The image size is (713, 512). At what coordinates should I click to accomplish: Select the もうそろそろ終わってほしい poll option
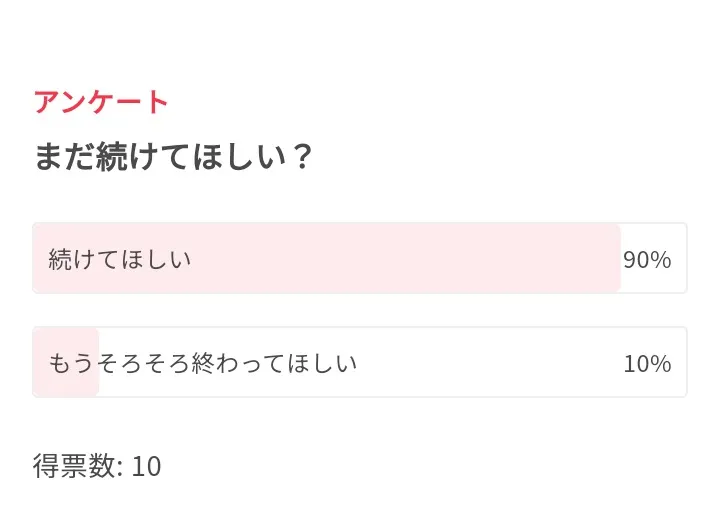tap(359, 362)
